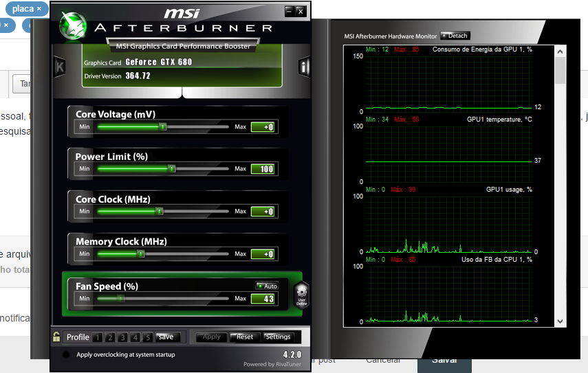Toggle Fan Speed Auto mode
This screenshot has height=373, width=588.
(267, 286)
